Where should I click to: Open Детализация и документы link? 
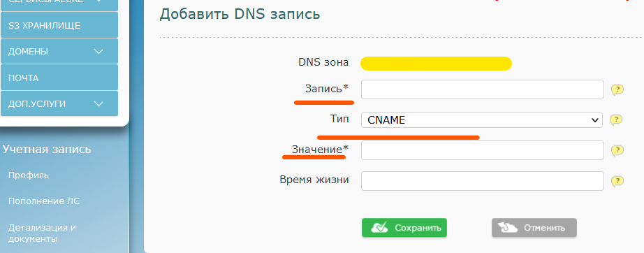click(x=43, y=233)
